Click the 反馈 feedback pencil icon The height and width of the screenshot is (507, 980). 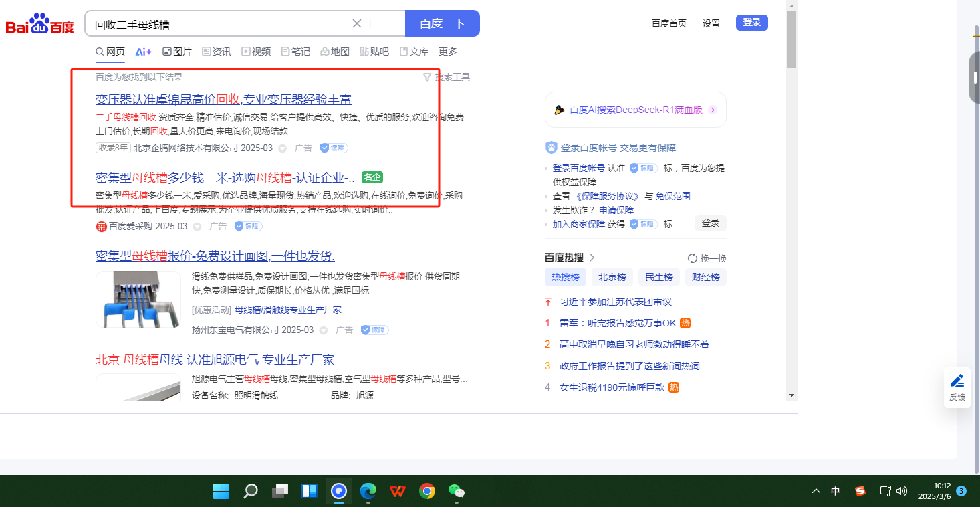click(957, 381)
